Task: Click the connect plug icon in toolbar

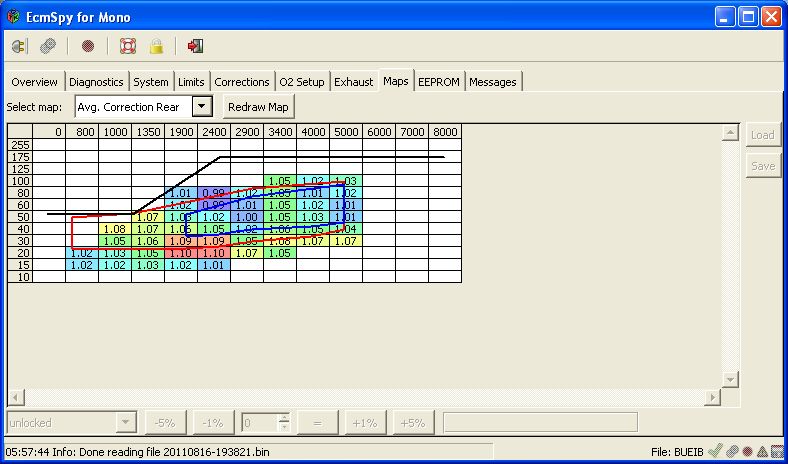Action: pyautogui.click(x=19, y=46)
